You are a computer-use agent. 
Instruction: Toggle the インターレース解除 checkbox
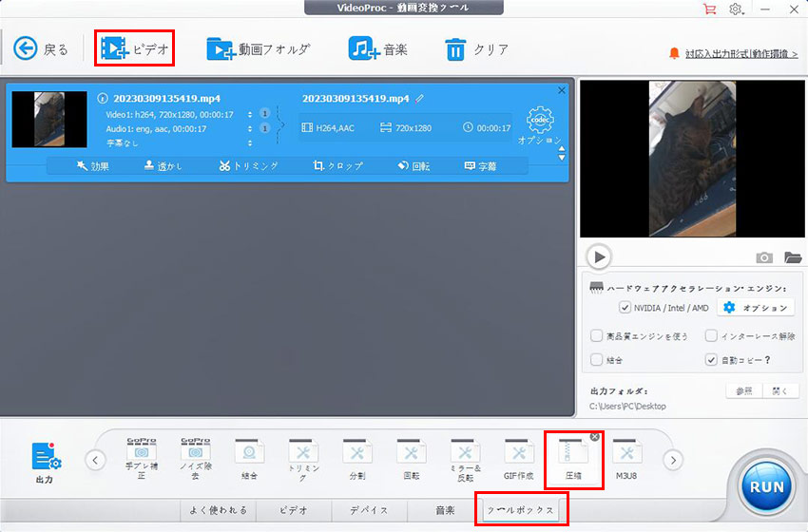(x=711, y=336)
